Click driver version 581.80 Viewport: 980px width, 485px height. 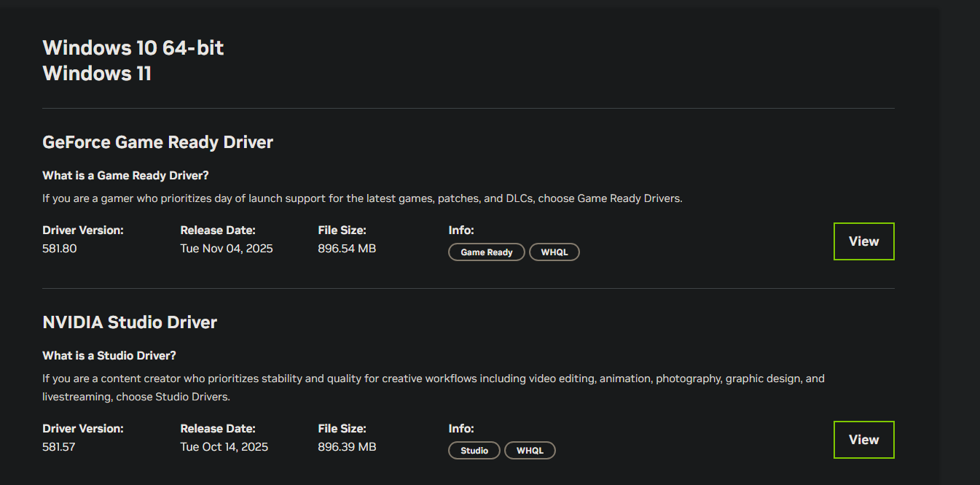pyautogui.click(x=60, y=249)
